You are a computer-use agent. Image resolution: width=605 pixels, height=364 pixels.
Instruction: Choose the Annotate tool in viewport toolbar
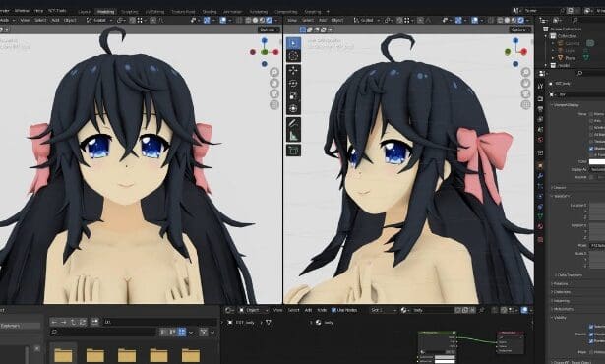[293, 124]
